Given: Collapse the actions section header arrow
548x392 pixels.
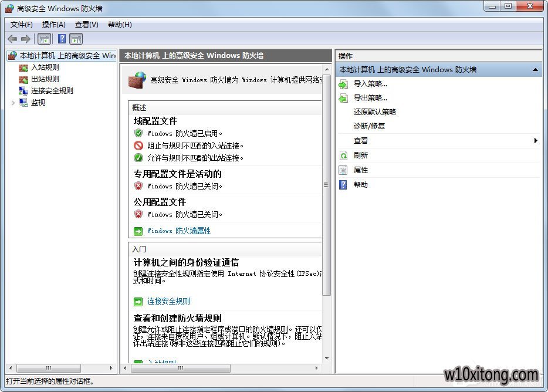Looking at the screenshot, I should (x=535, y=70).
